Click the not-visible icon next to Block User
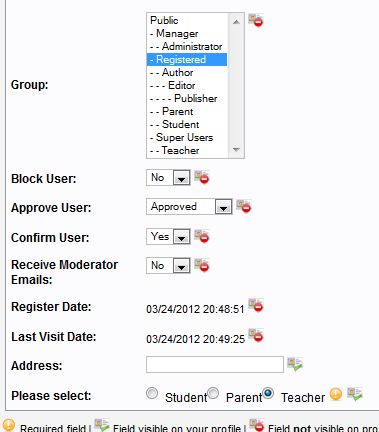379x432 pixels. point(201,177)
